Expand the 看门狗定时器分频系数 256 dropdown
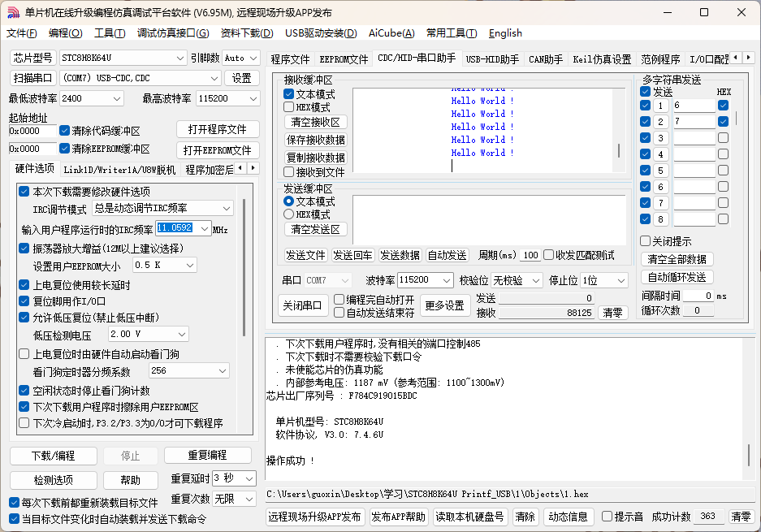Viewport: 761px width, 532px height. point(223,371)
